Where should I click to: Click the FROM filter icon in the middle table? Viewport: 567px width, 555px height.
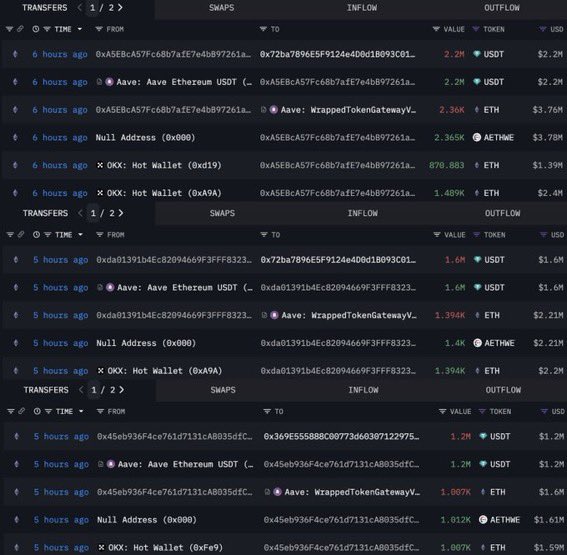click(x=99, y=235)
